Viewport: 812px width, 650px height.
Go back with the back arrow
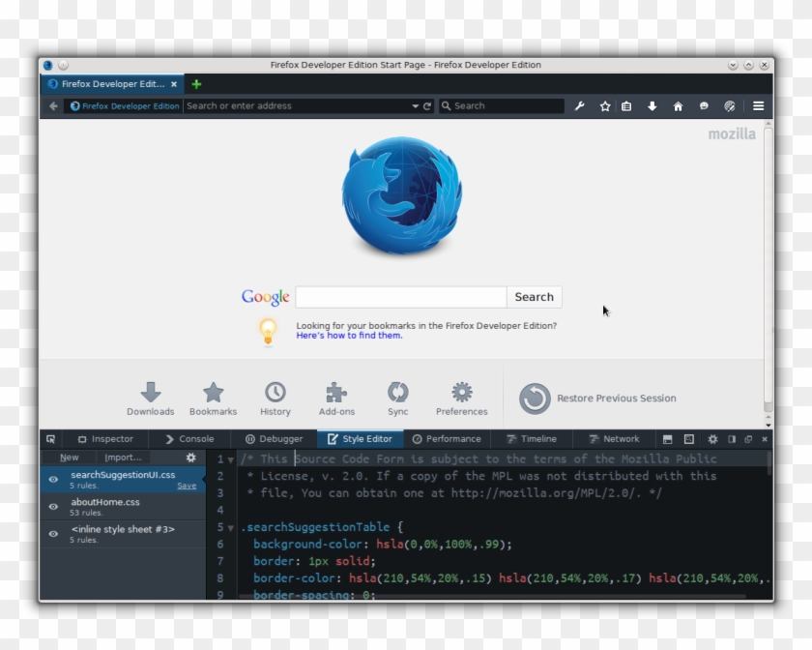(x=53, y=105)
